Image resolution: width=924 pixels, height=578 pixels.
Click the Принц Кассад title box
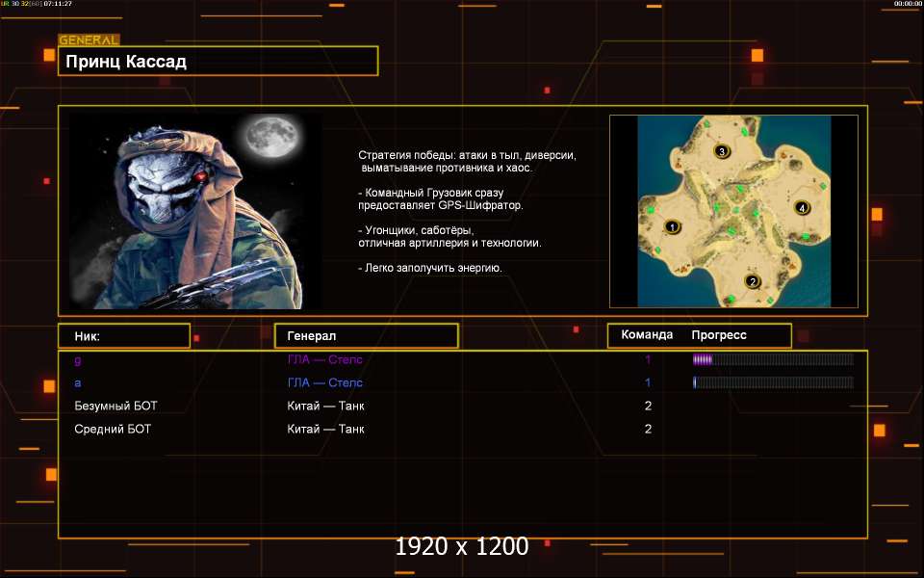[218, 62]
